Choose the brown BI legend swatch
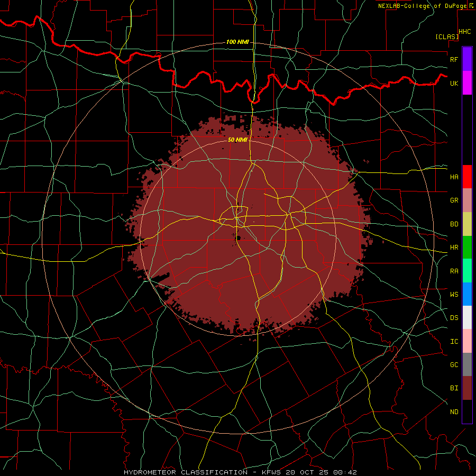The image size is (476, 476). (x=467, y=388)
